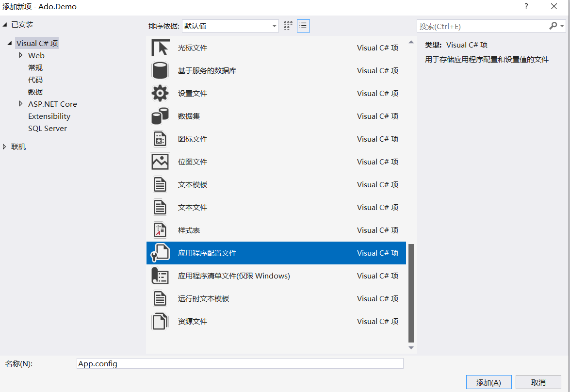Click the template list scrollbar thumb

411,293
